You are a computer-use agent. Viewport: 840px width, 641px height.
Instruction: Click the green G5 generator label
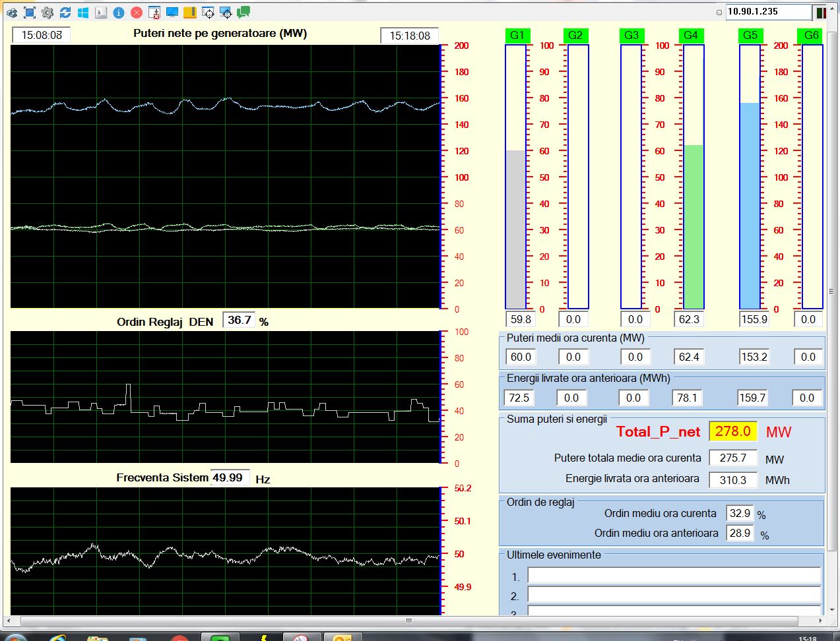750,36
